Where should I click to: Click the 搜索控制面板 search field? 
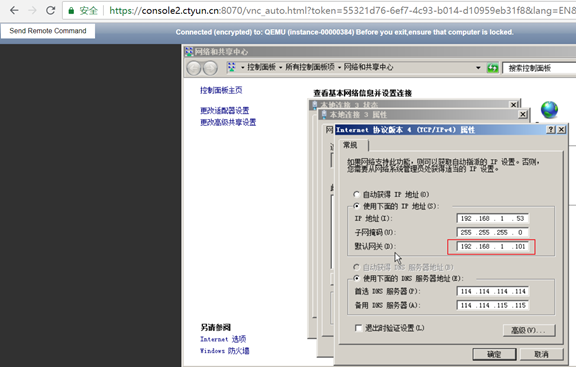click(x=539, y=68)
